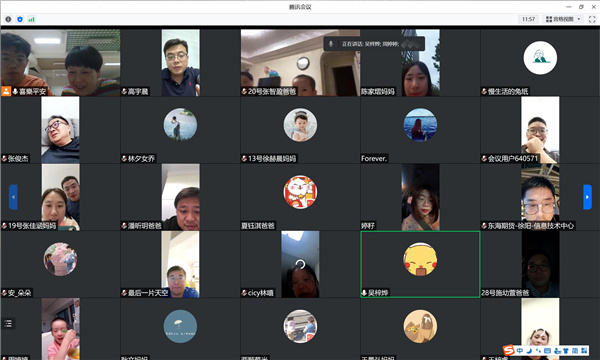Open Sogou soft keyboard icon
Viewport: 600px width, 360px height.
coord(548,350)
